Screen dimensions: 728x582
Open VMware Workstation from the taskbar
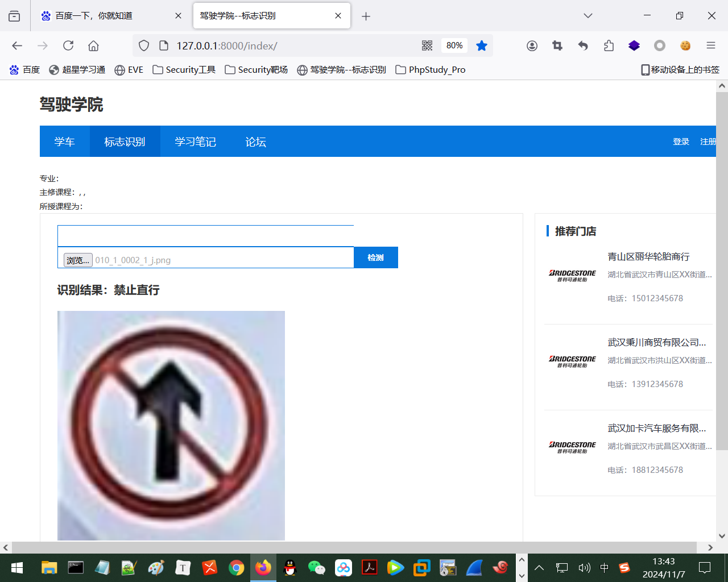(421, 568)
